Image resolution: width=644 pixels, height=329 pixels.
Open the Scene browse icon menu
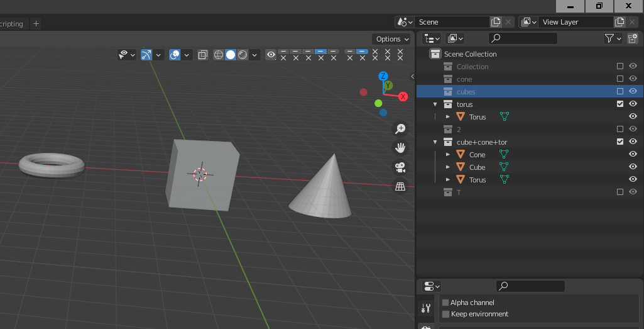[x=405, y=22]
